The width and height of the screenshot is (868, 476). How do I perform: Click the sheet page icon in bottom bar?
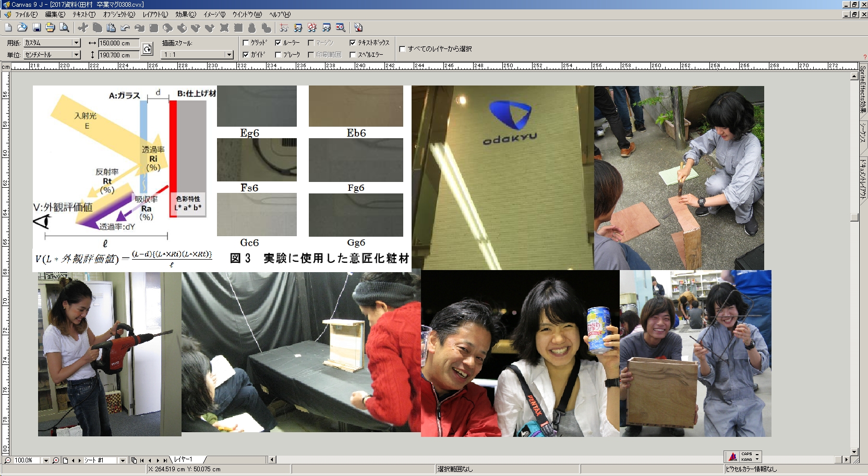point(65,460)
